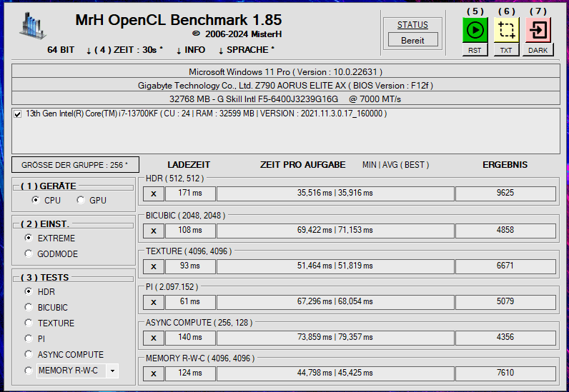Click ASYNC COMPUTE result value 4356
Viewport: 569px width, 392px height.
coord(505,338)
